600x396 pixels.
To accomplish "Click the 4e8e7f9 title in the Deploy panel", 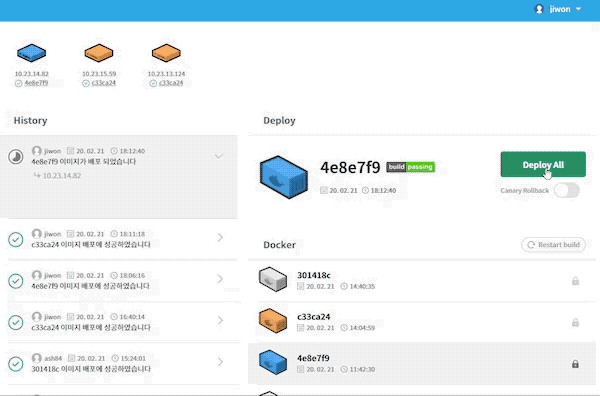I will coord(350,167).
